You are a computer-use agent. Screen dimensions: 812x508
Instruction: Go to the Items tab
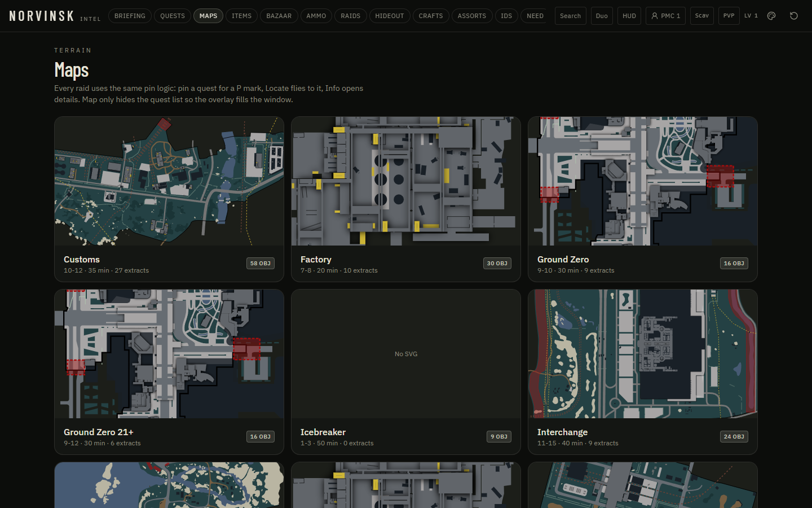(242, 16)
